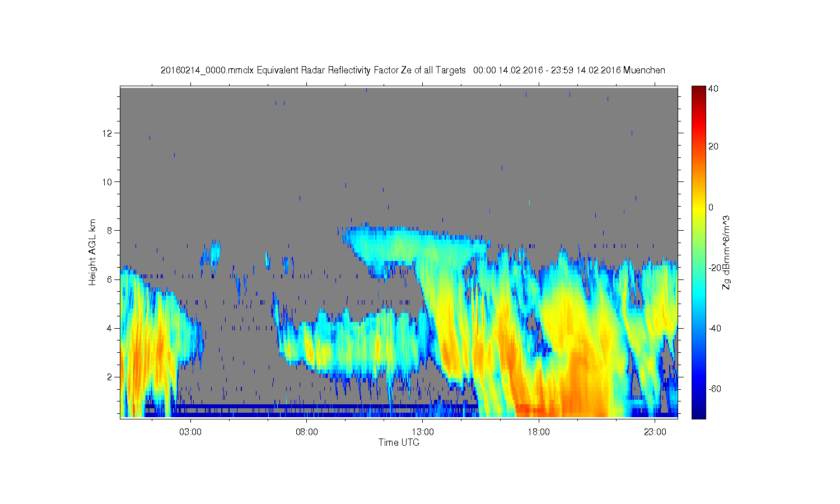Click the yellow zero-level region of the colorbar
Viewport: 840px width, 504px height.
click(x=698, y=207)
